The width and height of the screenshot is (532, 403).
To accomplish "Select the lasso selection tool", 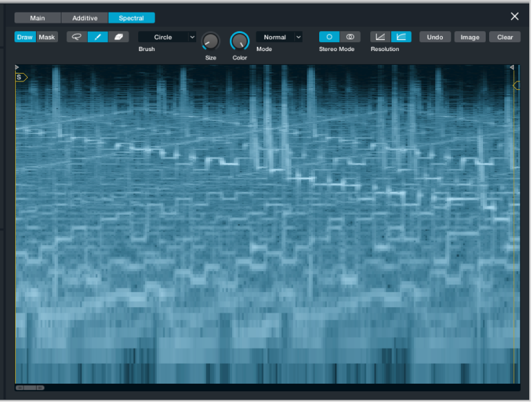I will tap(77, 37).
